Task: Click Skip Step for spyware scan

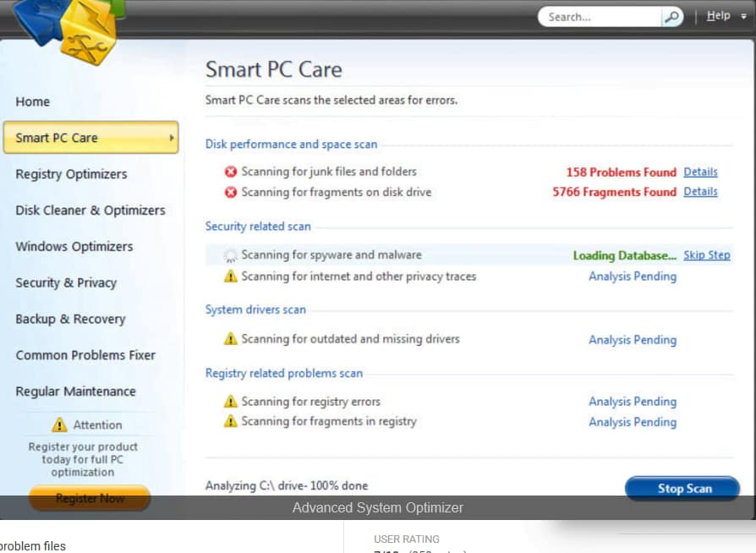Action: (x=706, y=255)
